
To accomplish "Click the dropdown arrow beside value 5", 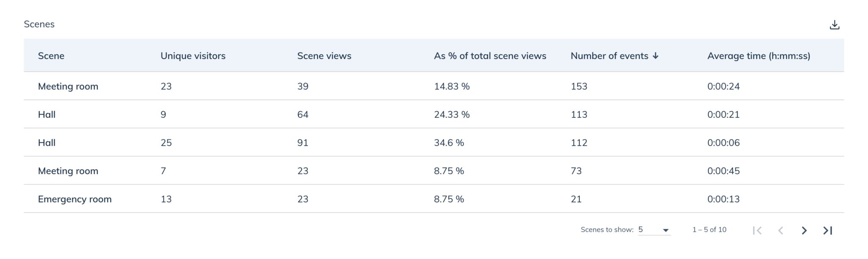I will pos(665,230).
